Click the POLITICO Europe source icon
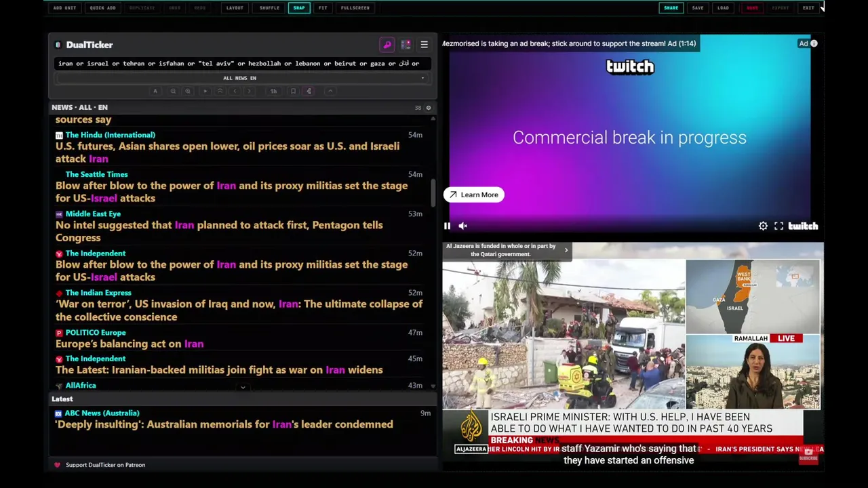 [x=59, y=333]
